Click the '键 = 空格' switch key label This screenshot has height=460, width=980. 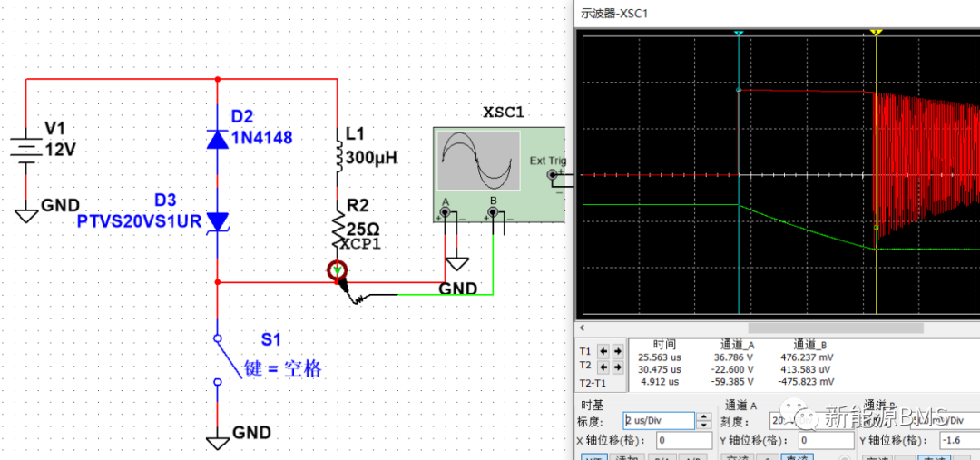[282, 368]
